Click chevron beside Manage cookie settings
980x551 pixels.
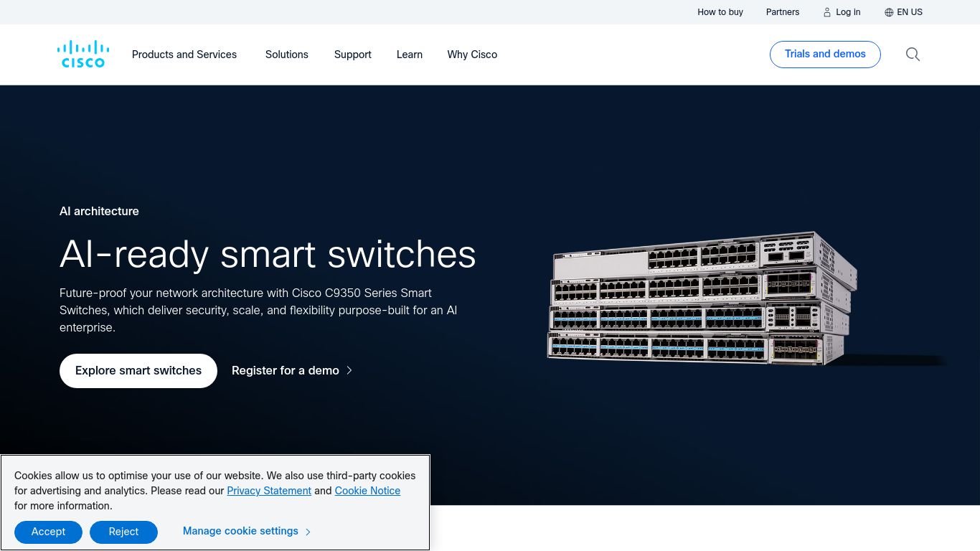[308, 532]
